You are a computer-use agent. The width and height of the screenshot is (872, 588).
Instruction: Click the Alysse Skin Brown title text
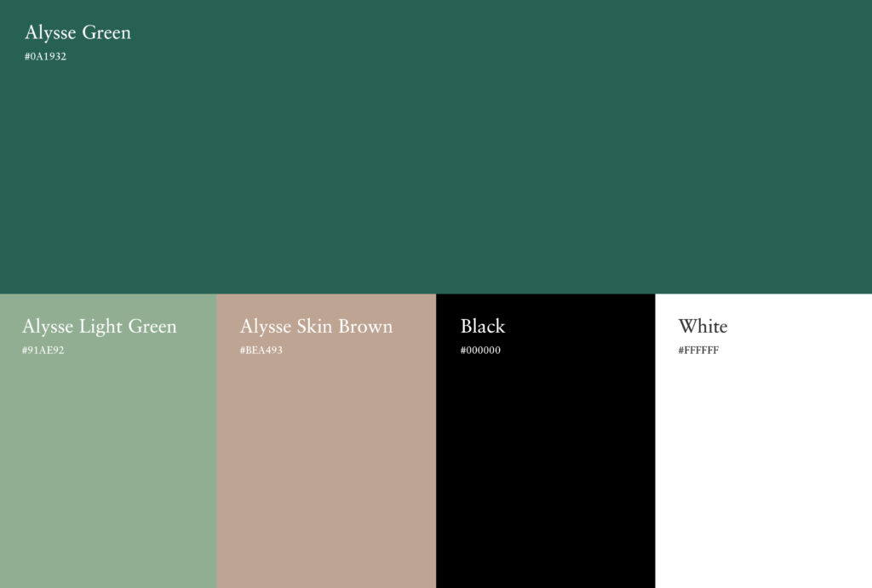pyautogui.click(x=317, y=326)
